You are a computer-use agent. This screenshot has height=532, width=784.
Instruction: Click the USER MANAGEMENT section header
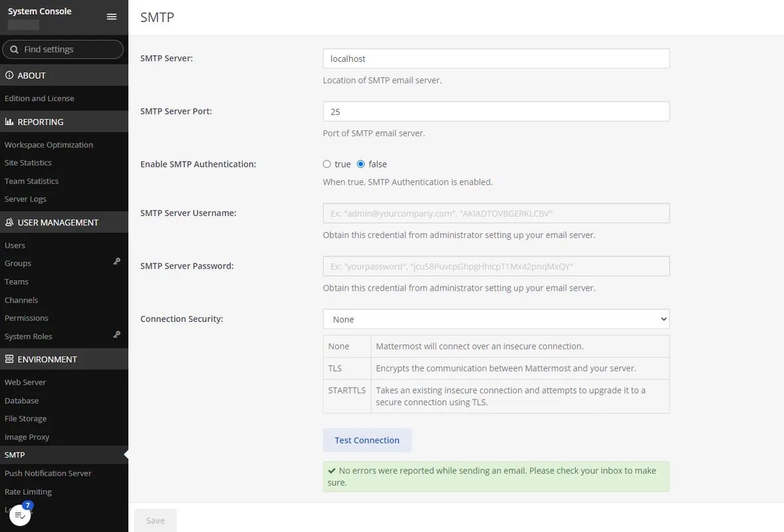point(64,223)
